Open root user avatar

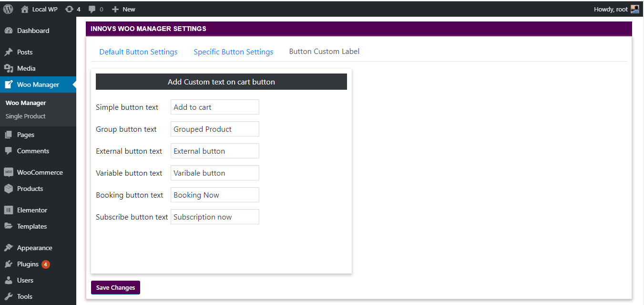pyautogui.click(x=635, y=9)
